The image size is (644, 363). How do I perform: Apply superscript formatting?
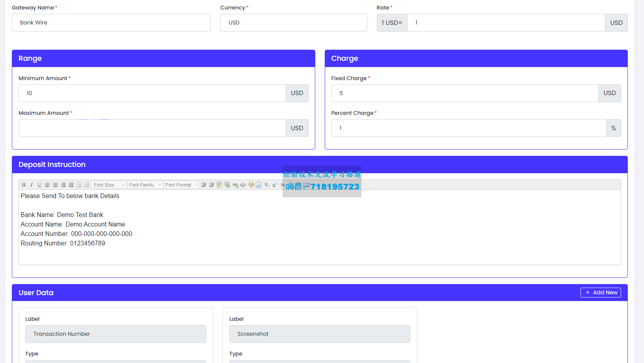pyautogui.click(x=275, y=185)
